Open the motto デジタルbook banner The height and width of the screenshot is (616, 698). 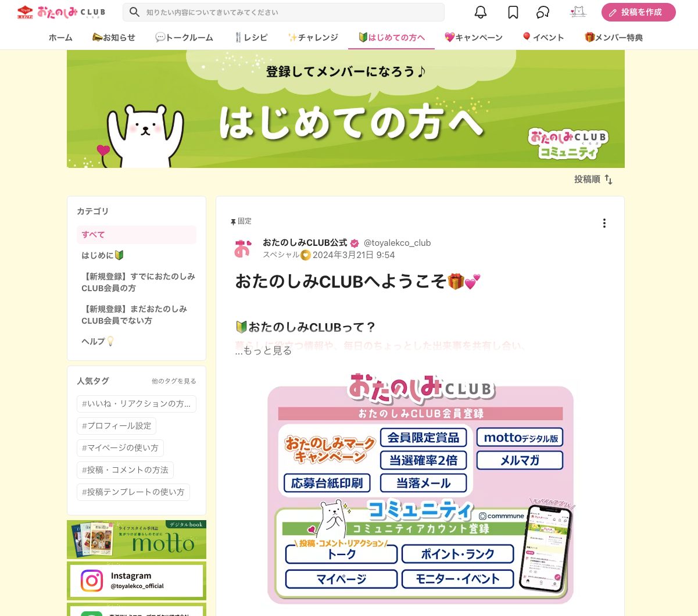[137, 539]
